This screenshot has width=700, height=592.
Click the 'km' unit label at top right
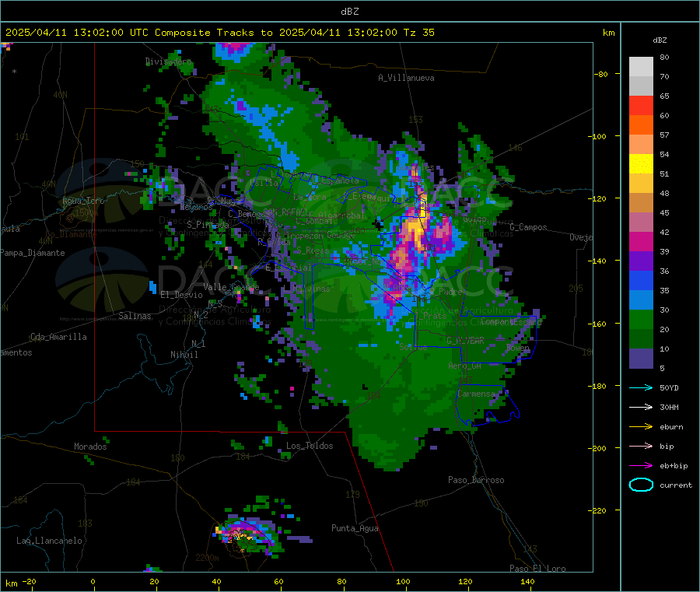[608, 33]
